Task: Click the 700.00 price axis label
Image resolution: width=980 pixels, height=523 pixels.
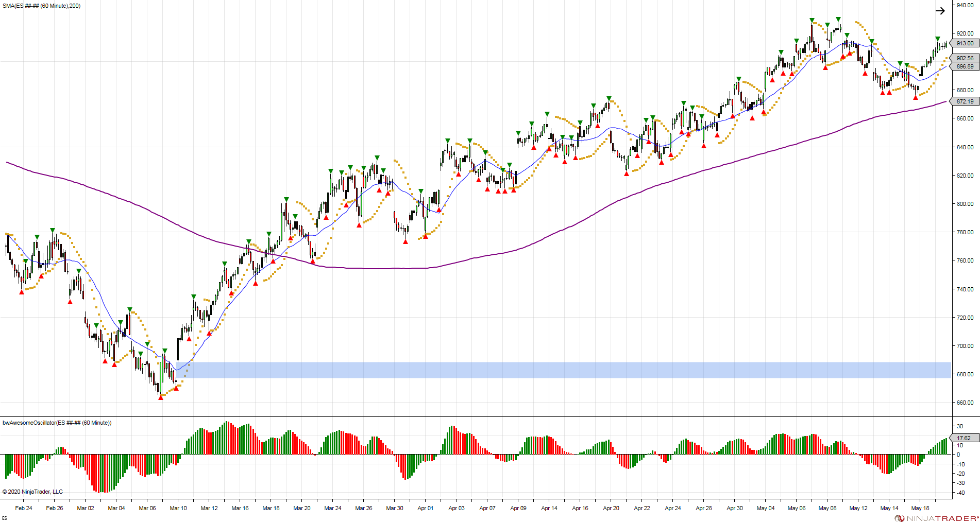Action: point(965,346)
